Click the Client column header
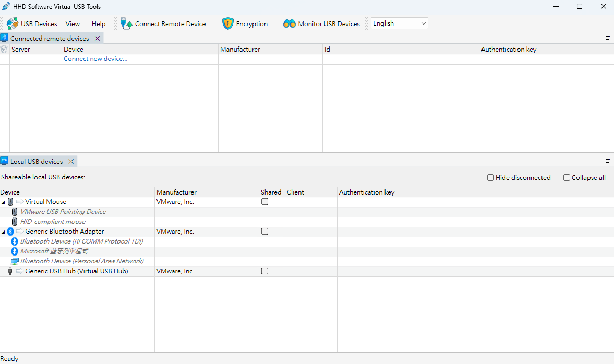This screenshot has width=614, height=364. [x=311, y=192]
